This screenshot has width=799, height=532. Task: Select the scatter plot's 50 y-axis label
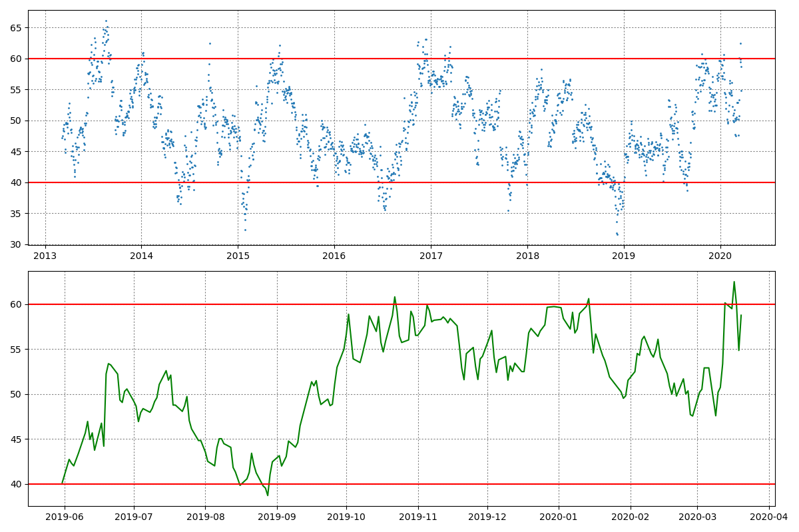(17, 121)
